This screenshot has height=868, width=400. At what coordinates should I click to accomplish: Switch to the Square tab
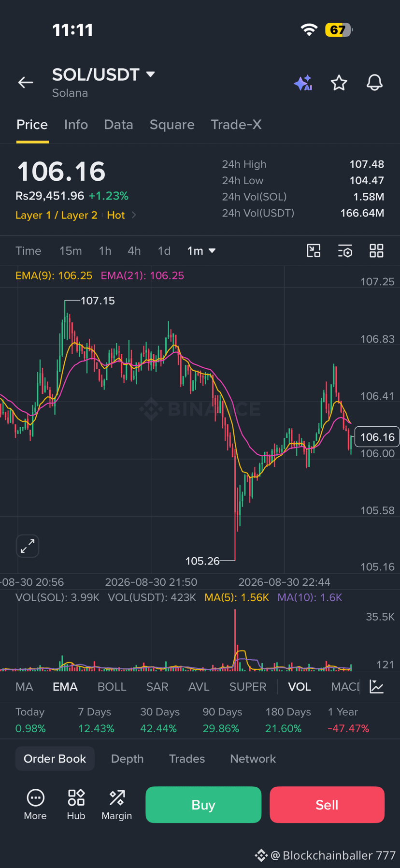coord(172,125)
